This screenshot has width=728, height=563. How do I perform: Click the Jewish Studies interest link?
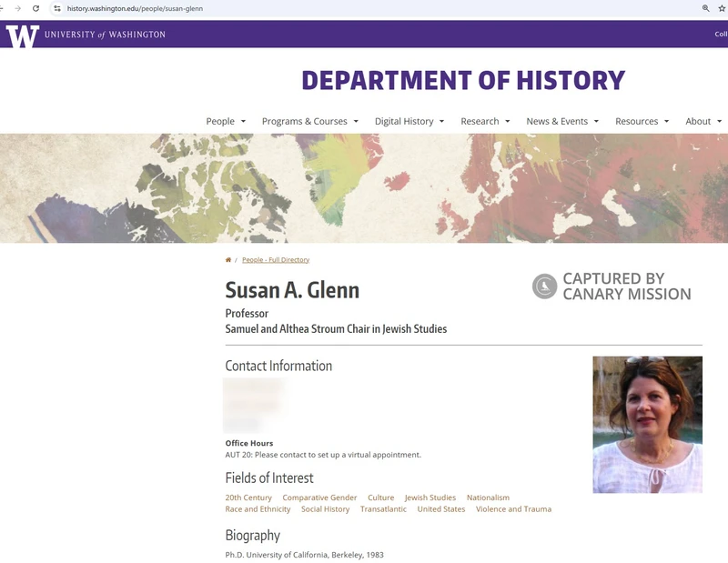click(x=430, y=498)
